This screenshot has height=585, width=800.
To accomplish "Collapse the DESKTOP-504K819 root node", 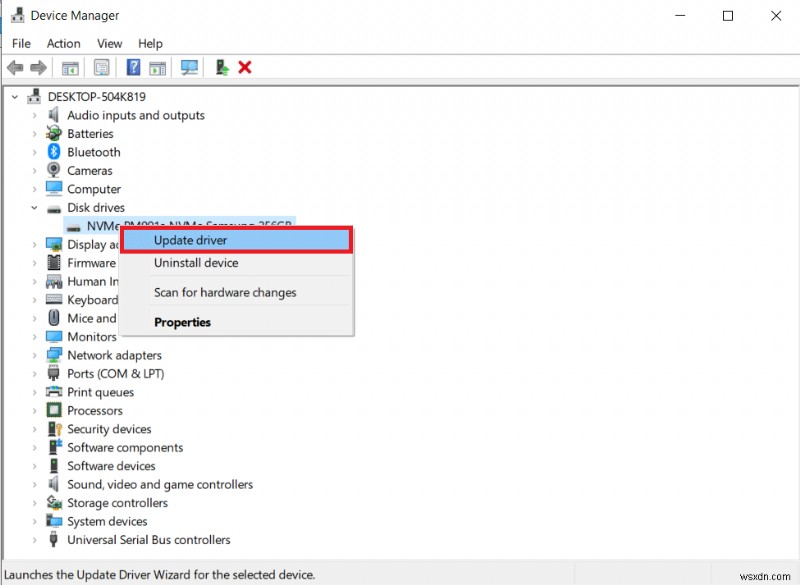I will [x=15, y=96].
